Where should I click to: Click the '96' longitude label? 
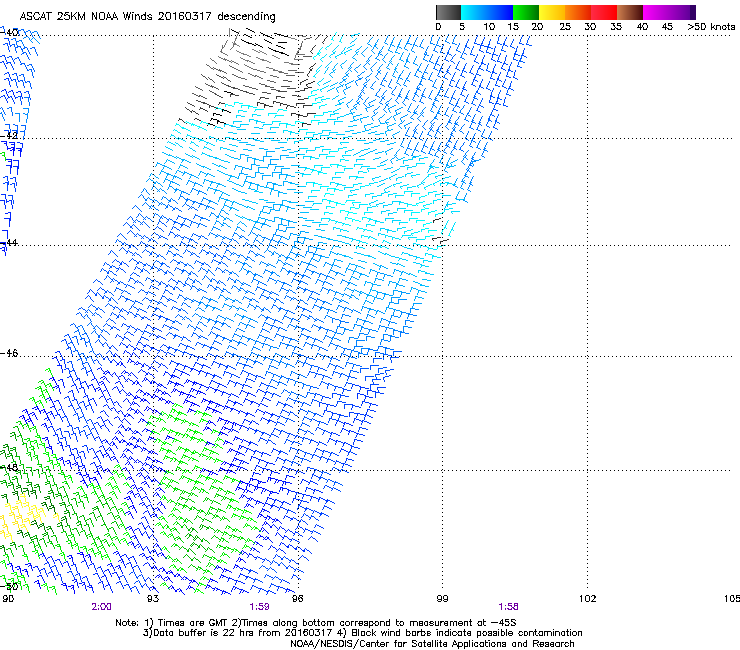click(298, 599)
